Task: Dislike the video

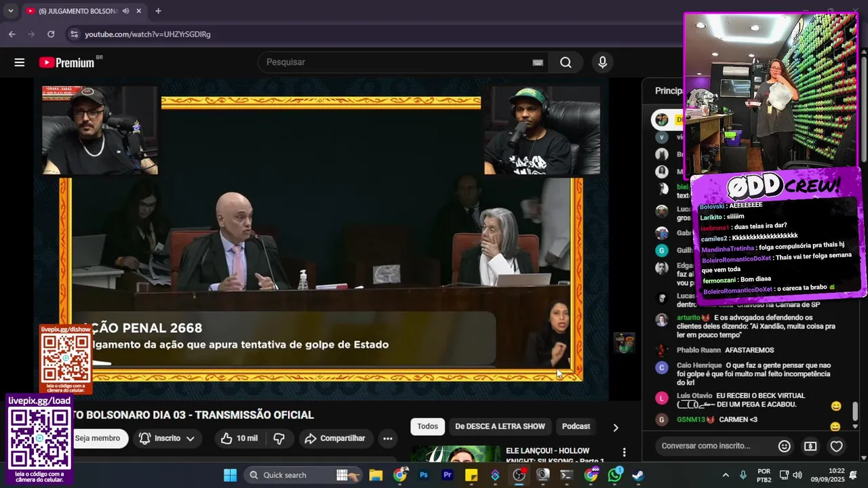Action: (279, 439)
